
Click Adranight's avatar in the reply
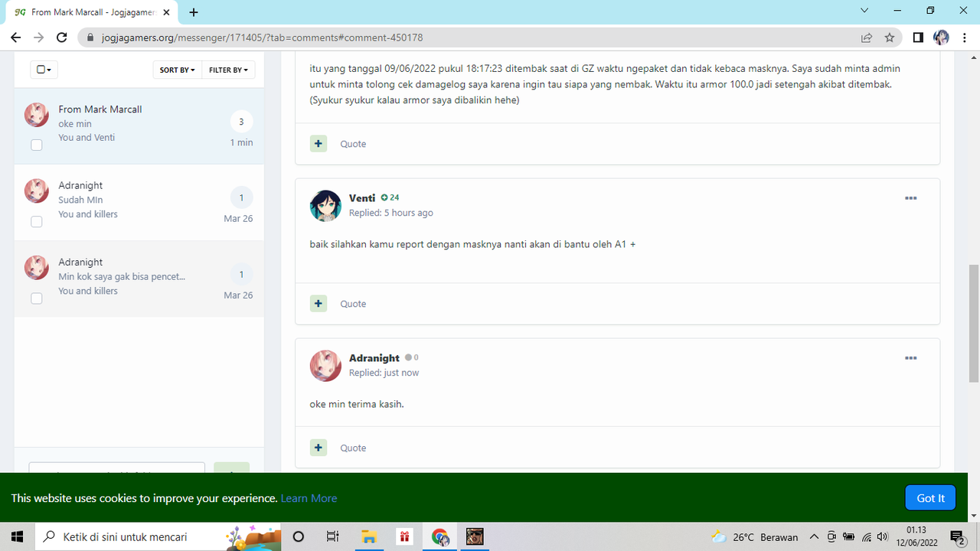pos(325,366)
